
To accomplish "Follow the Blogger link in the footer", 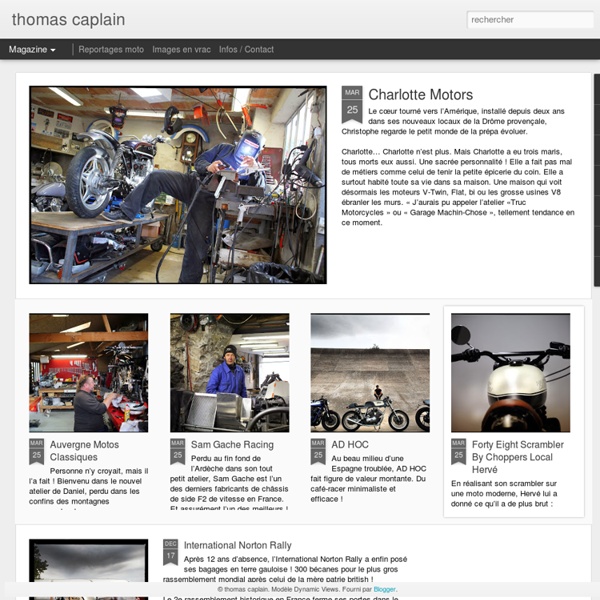I will pyautogui.click(x=384, y=589).
